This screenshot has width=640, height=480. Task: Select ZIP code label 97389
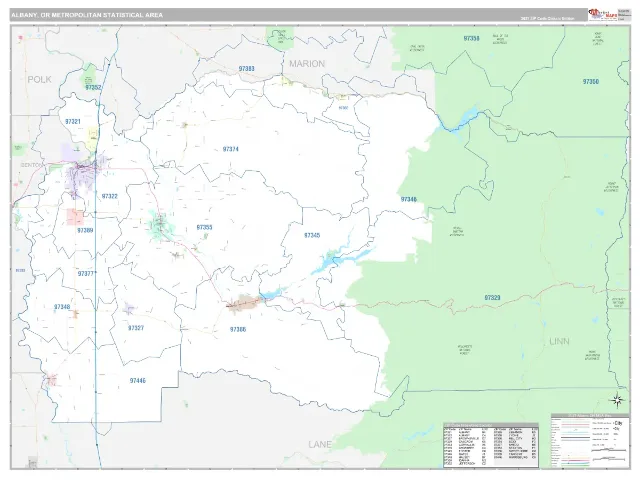click(x=85, y=230)
